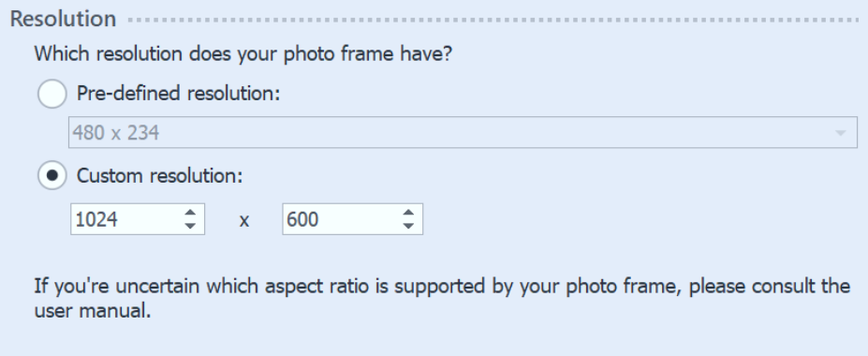This screenshot has width=868, height=356.
Task: Increase the 600 height with up arrow
Action: click(408, 213)
